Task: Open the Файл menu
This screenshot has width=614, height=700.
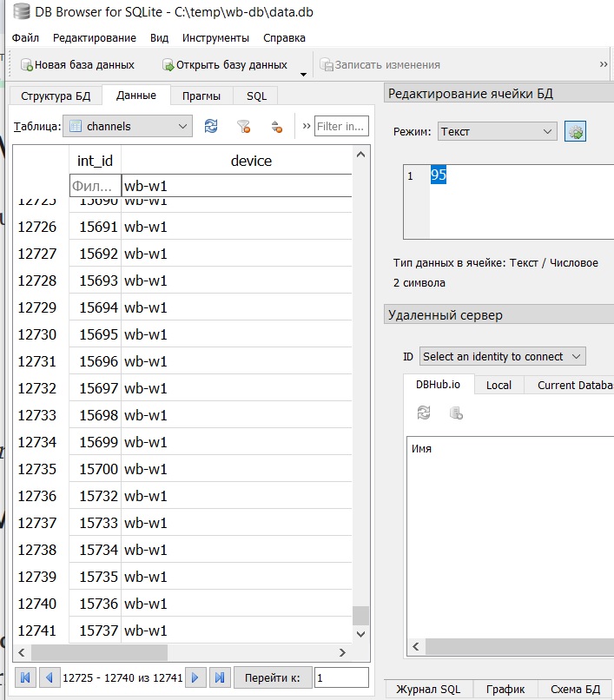Action: (25, 38)
